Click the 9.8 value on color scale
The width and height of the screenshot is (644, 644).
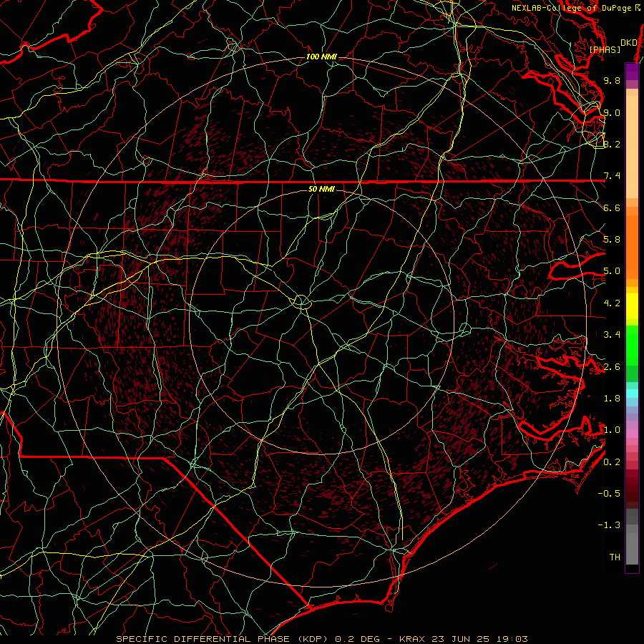(612, 80)
